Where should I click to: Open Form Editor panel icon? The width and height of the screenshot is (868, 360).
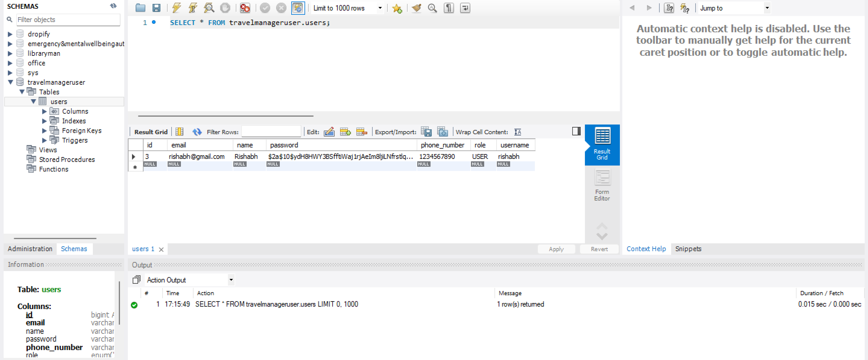point(602,185)
